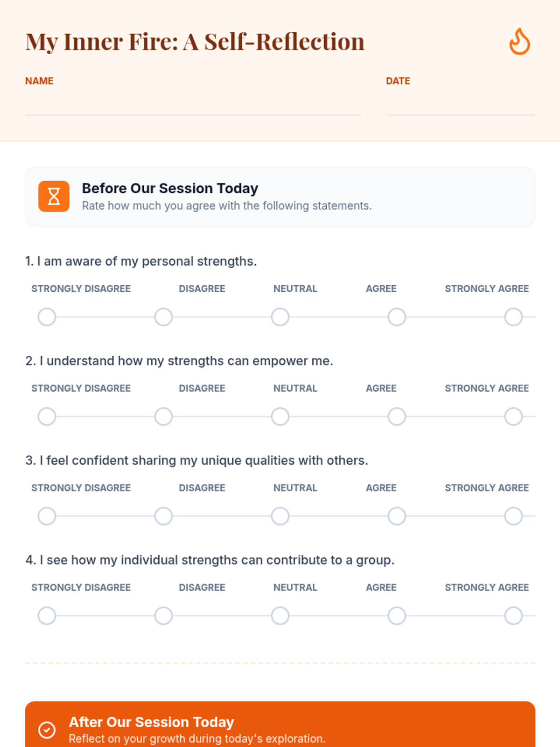Pick Neutral for sharing unique qualities statement
The height and width of the screenshot is (747, 560).
click(x=280, y=516)
